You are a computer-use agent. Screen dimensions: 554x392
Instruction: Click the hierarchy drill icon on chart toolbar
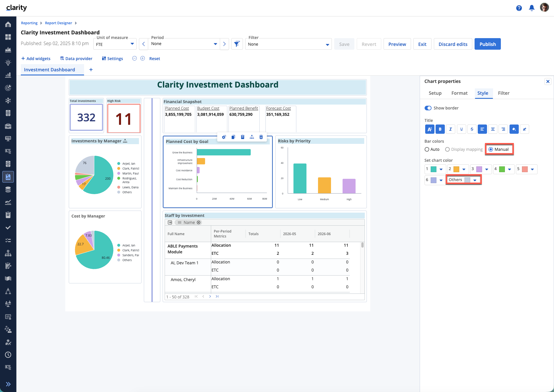click(252, 137)
